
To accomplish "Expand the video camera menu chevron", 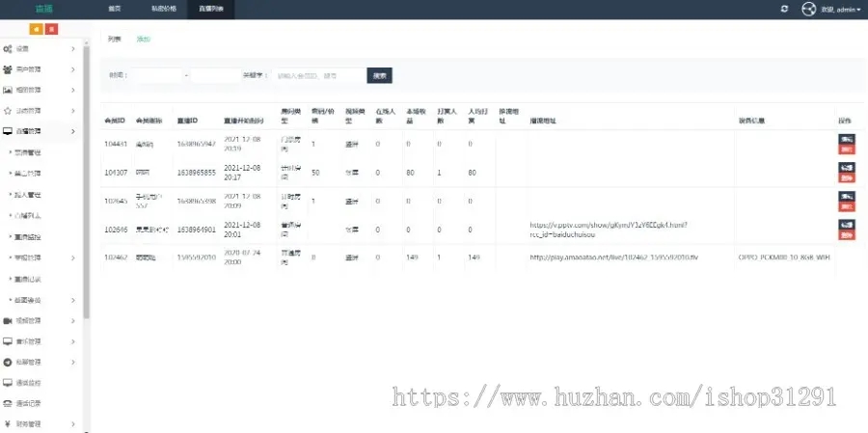I will pos(73,321).
